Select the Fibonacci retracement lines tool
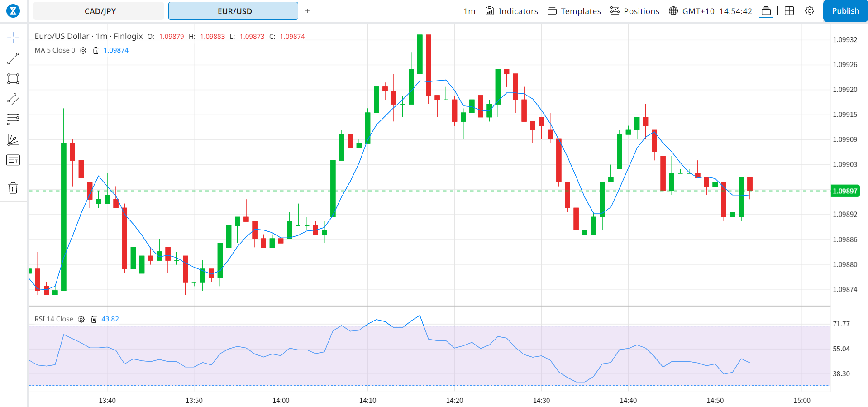868x407 pixels. [13, 120]
